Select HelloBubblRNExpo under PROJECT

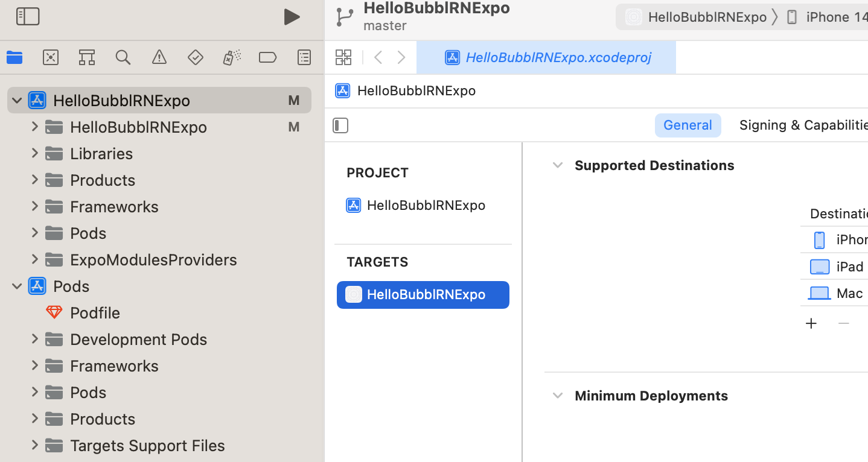click(423, 205)
